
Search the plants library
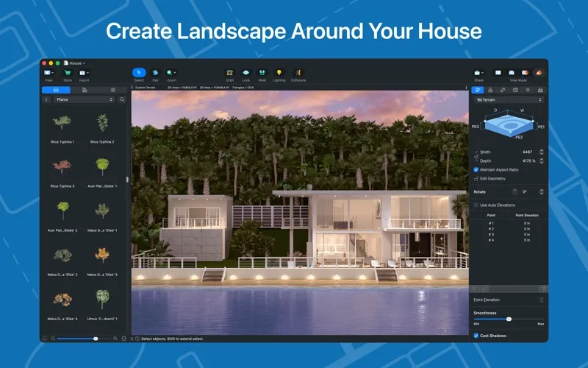[122, 99]
